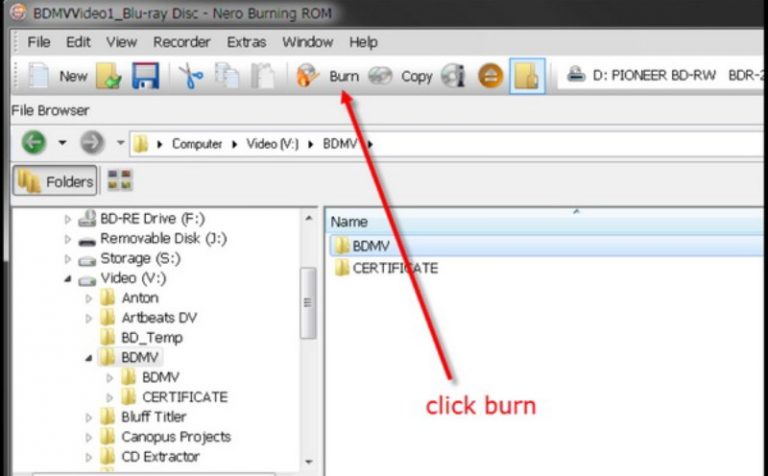This screenshot has width=768, height=476.
Task: Click the thumbnails view icon beside Folders
Action: [120, 180]
